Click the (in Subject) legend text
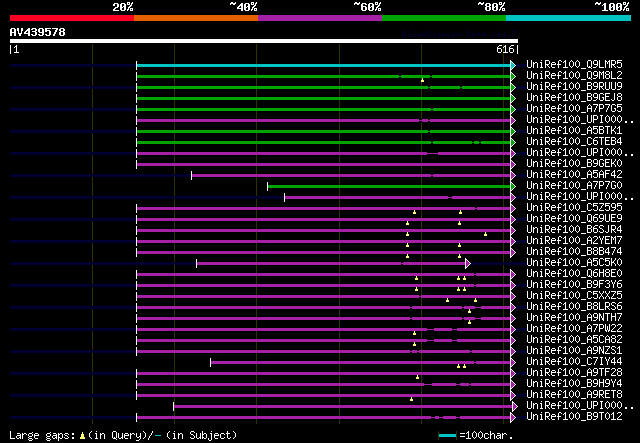 pos(201,435)
